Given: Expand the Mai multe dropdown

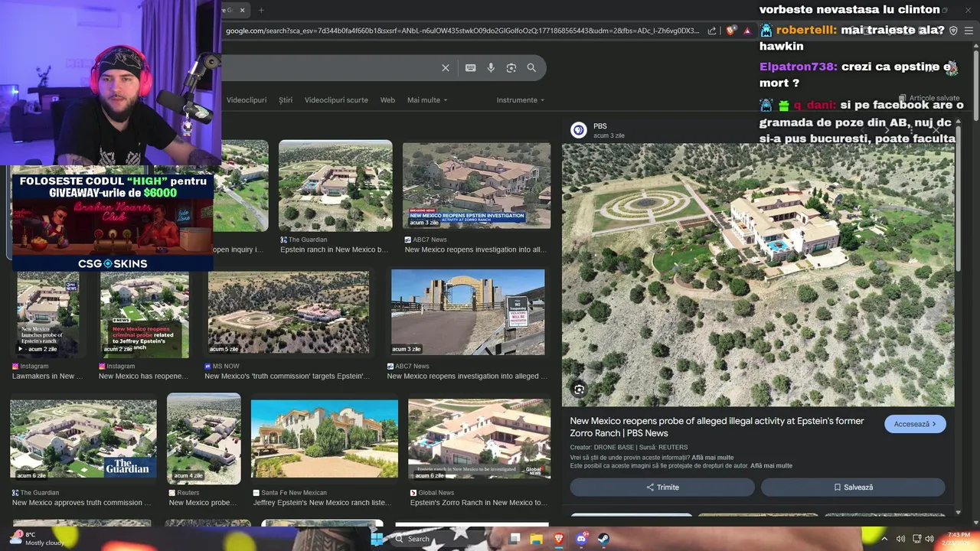Looking at the screenshot, I should click(x=427, y=100).
